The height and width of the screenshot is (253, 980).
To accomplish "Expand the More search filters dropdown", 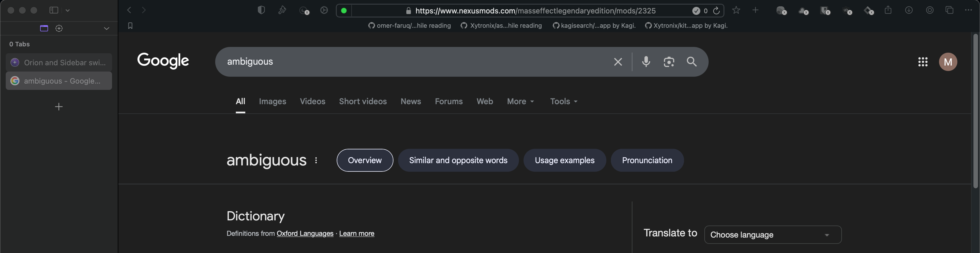I will [520, 101].
